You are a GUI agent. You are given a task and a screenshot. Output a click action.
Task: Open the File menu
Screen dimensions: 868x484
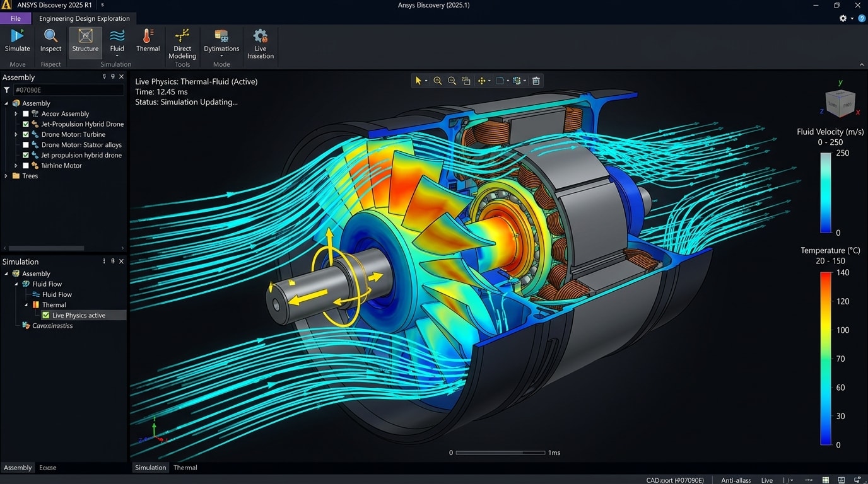(16, 18)
